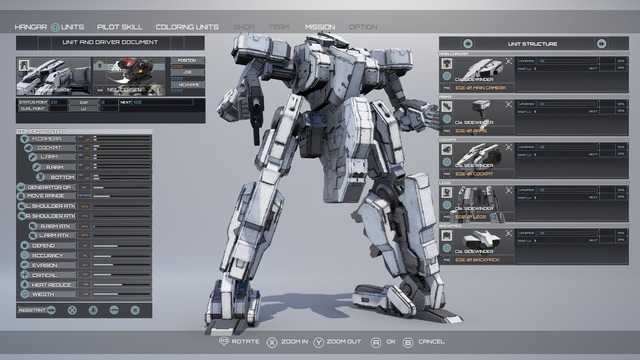The width and height of the screenshot is (640, 360).
Task: Click the Main Camera part type icon
Action: (447, 64)
